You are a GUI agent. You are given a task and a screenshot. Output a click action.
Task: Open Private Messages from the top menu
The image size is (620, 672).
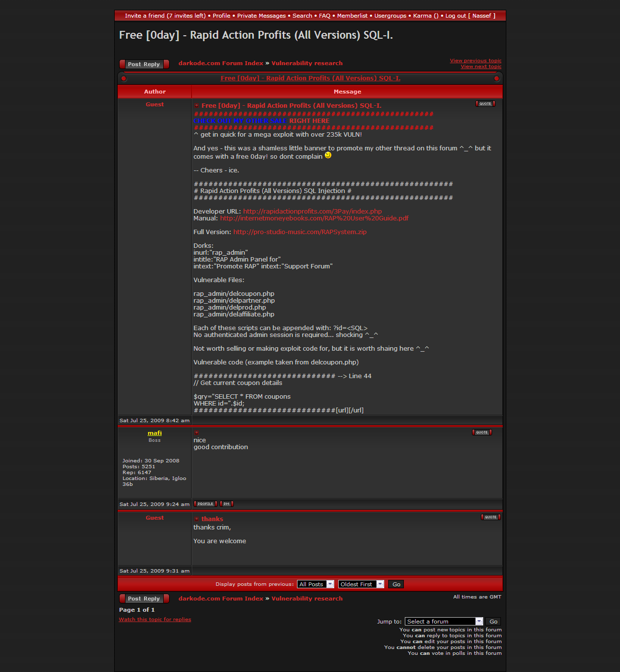pyautogui.click(x=261, y=16)
